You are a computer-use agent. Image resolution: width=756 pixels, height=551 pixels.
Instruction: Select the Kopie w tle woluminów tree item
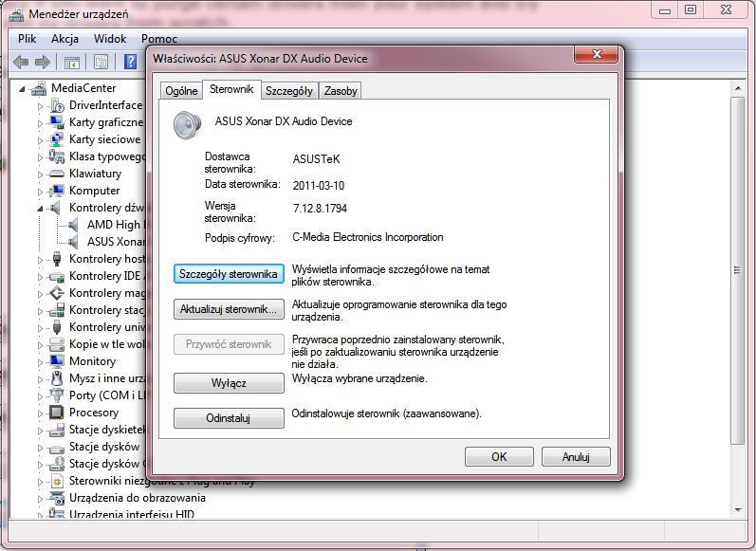(x=106, y=344)
